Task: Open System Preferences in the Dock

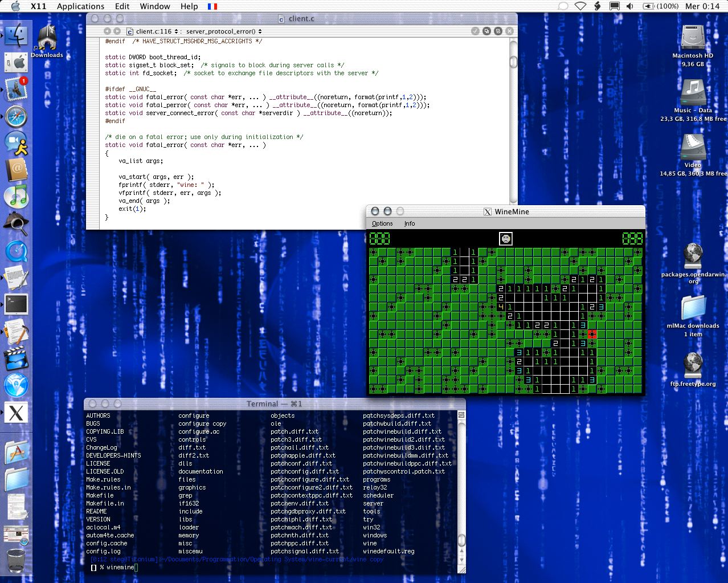Action: (17, 62)
